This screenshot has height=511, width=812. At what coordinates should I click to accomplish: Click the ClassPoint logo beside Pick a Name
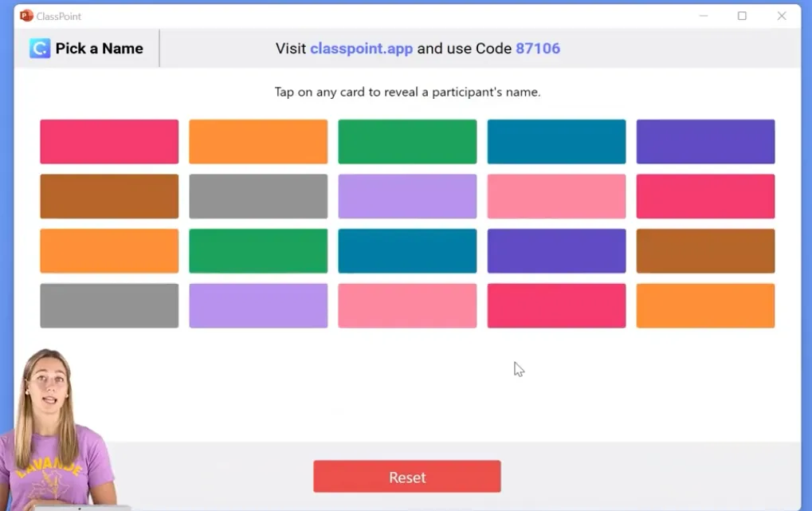(40, 49)
